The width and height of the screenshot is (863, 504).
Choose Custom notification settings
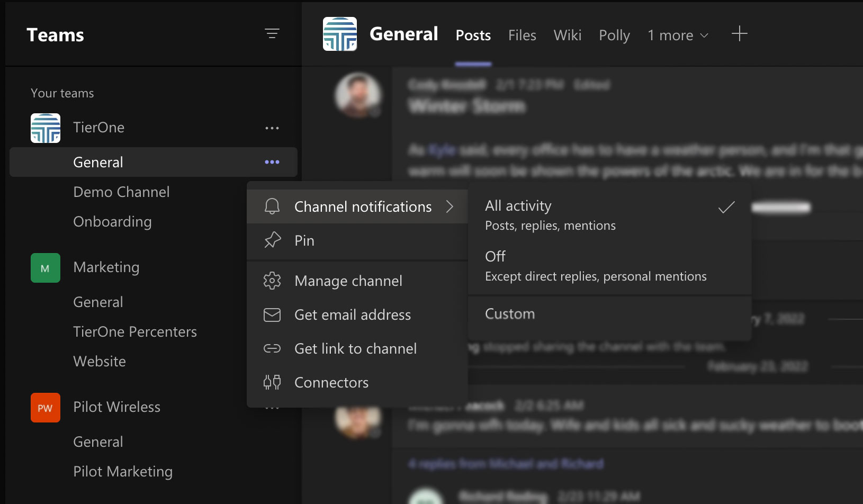pyautogui.click(x=610, y=314)
